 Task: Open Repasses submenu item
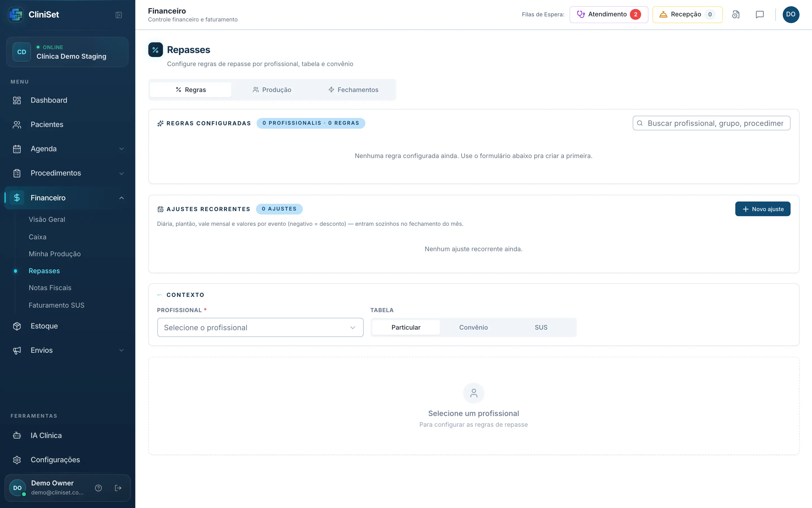coord(44,271)
